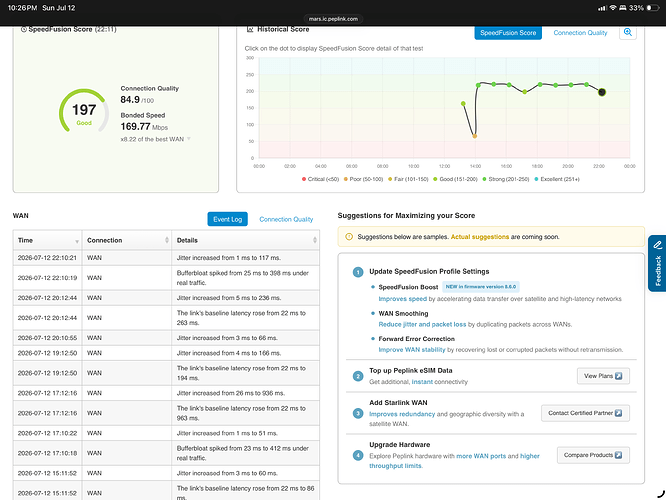Tap the mars.ic.peplink.com address bar
666x500 pixels.
click(333, 19)
